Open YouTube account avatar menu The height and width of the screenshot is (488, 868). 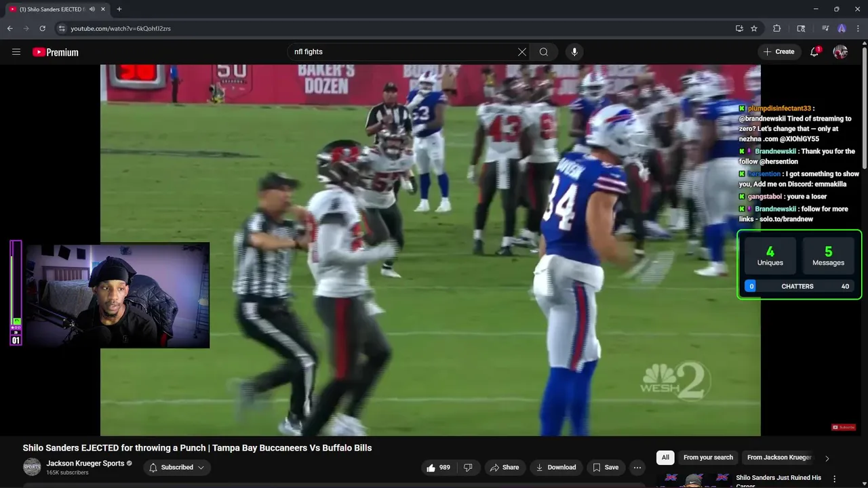[x=840, y=52]
